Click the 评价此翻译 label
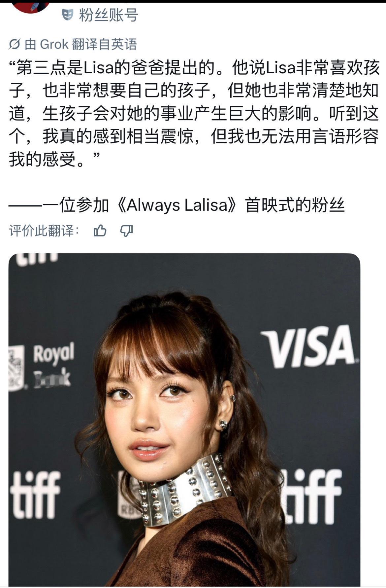 point(44,231)
